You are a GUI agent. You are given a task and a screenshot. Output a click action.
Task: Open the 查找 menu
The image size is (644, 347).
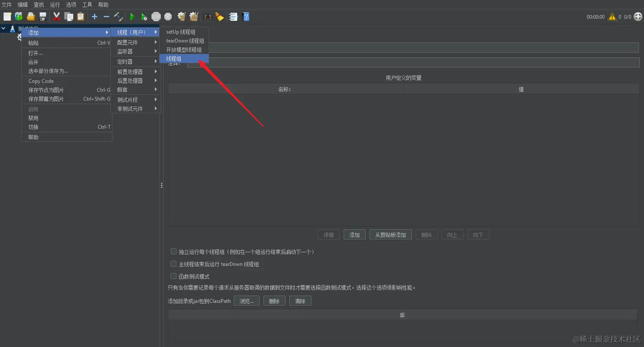(x=39, y=5)
